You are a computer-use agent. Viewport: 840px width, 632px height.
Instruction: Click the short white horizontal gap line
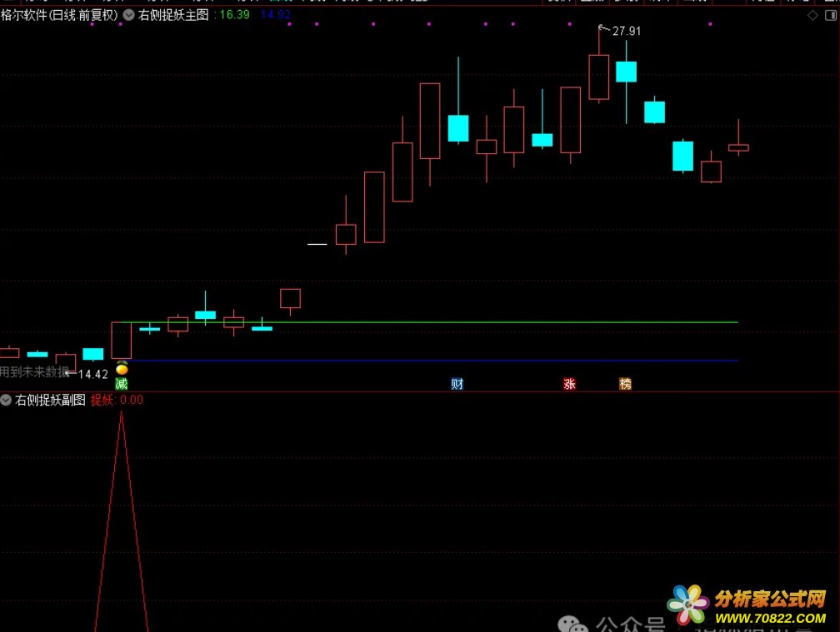click(x=317, y=244)
